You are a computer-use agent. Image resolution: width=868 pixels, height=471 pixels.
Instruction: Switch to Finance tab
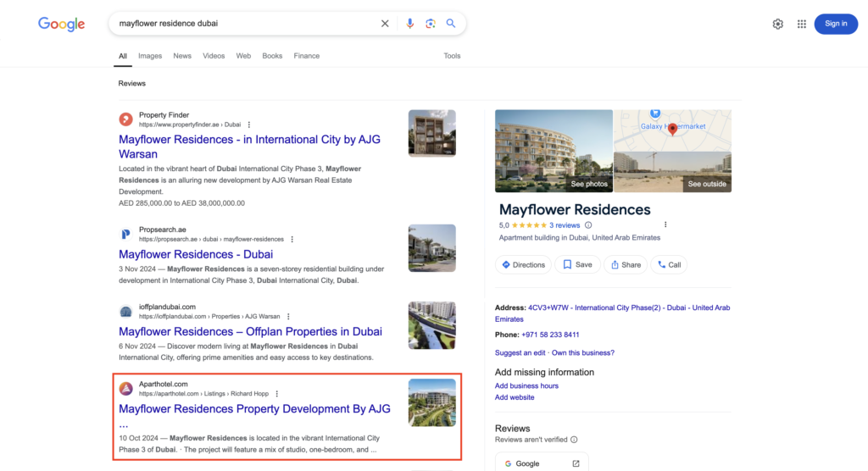307,56
